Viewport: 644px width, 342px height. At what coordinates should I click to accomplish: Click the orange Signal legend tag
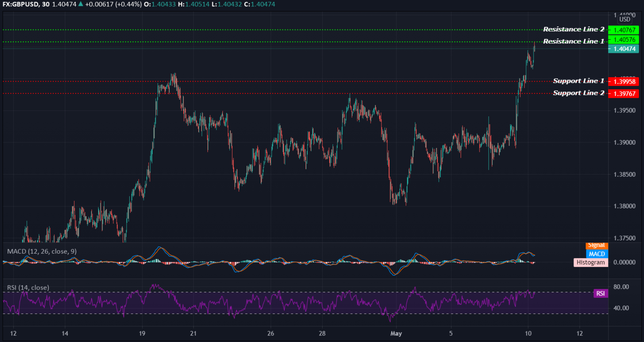[x=597, y=246]
